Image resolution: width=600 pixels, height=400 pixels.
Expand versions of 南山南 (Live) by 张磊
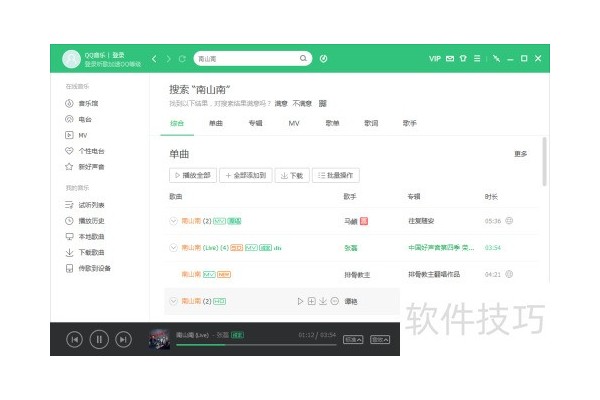click(x=173, y=248)
